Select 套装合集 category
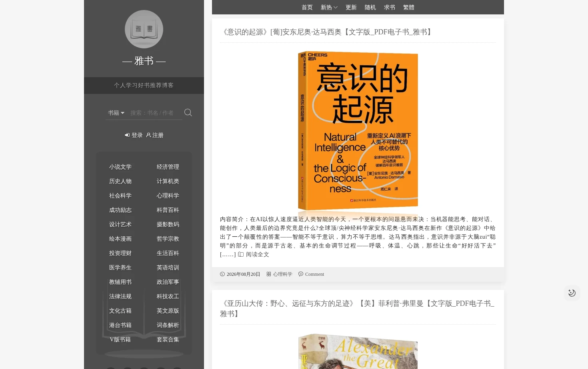 point(168,339)
